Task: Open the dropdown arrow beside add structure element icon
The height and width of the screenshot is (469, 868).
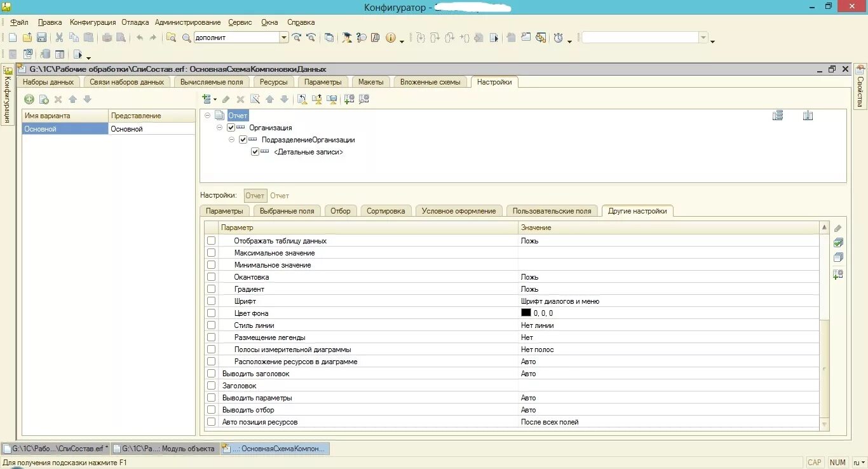Action: [x=215, y=100]
